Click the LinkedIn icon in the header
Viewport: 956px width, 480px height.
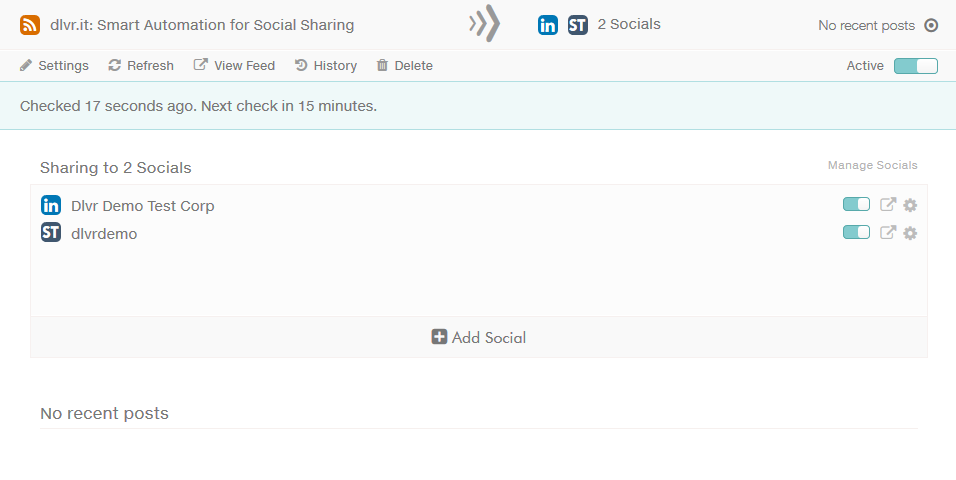click(548, 25)
